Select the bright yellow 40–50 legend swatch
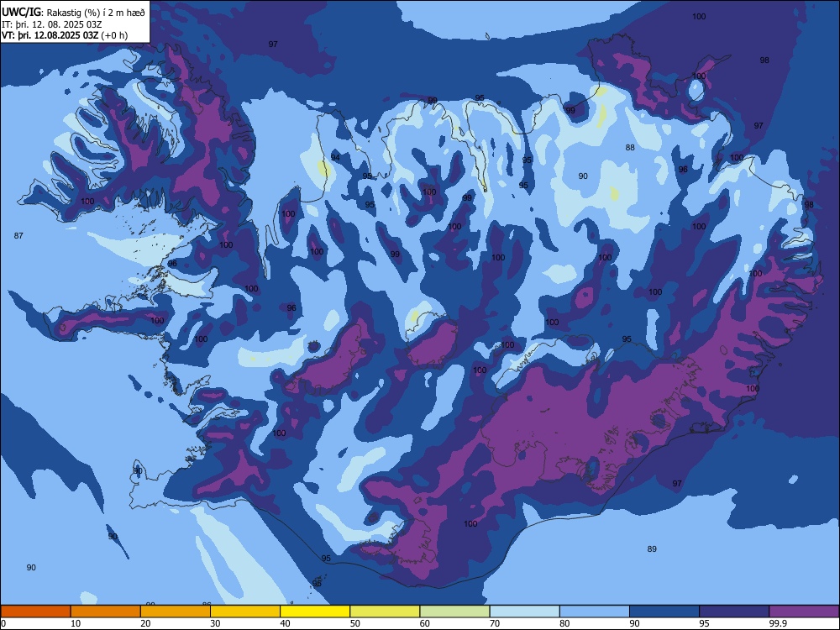The height and width of the screenshot is (630, 840). [315, 612]
